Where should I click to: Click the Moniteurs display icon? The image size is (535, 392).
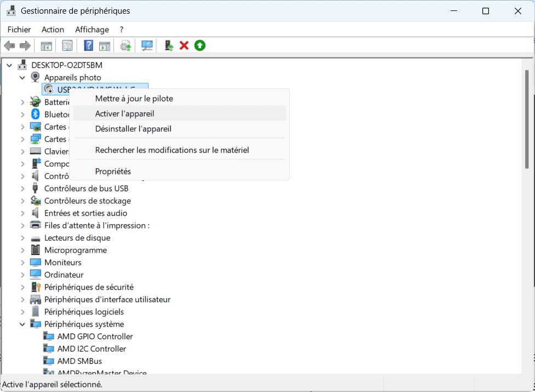36,263
